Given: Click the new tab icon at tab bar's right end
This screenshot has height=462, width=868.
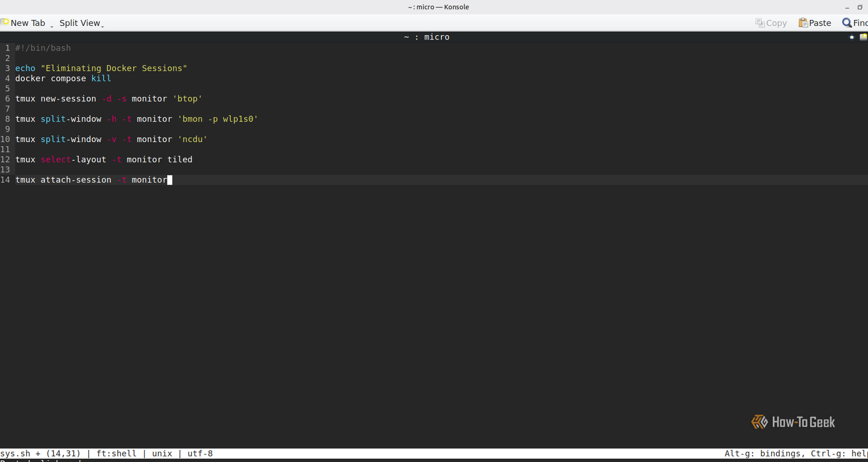Looking at the screenshot, I should pyautogui.click(x=863, y=37).
